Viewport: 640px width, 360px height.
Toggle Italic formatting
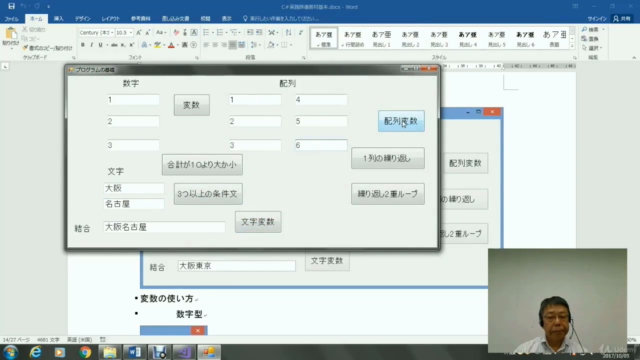coord(91,45)
